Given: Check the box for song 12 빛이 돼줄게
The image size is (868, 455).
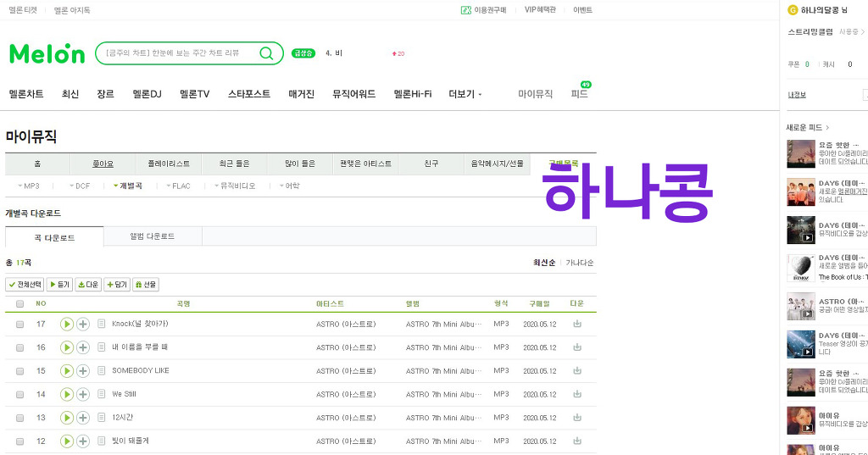Looking at the screenshot, I should [x=20, y=441].
